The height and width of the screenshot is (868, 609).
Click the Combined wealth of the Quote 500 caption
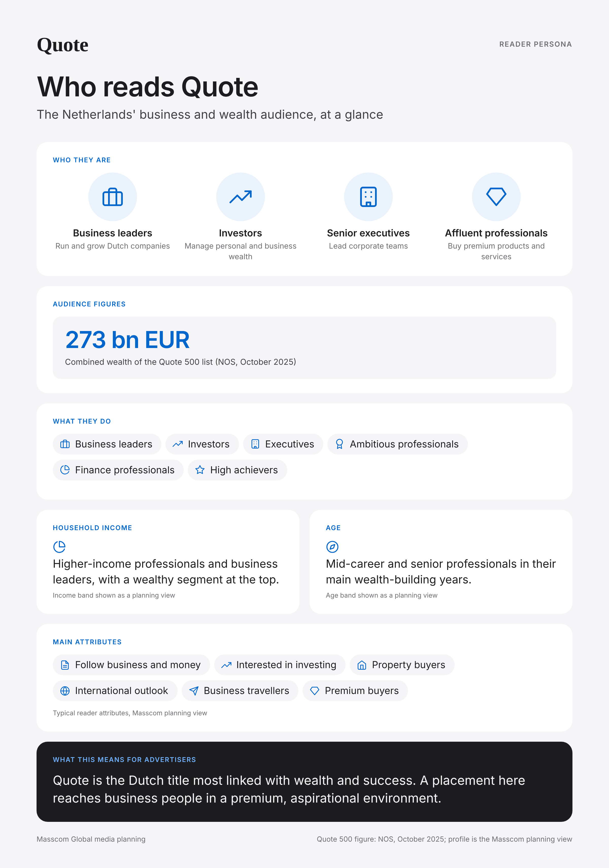point(180,362)
